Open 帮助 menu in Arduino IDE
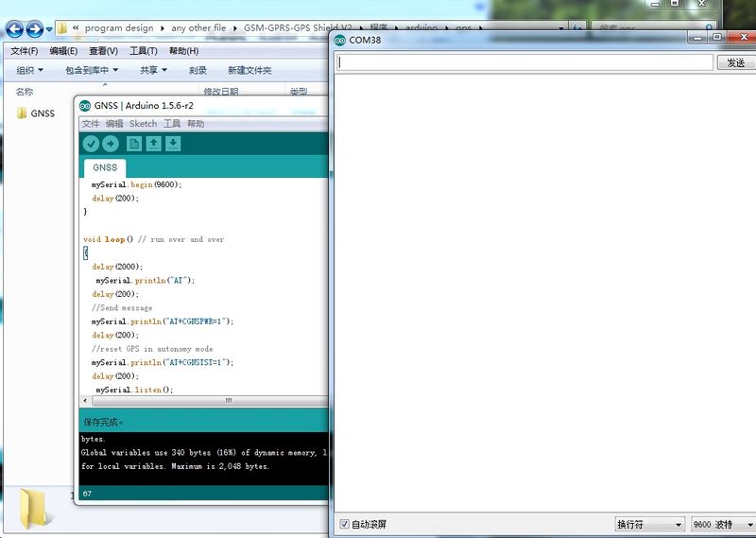This screenshot has height=538, width=756. [x=196, y=124]
